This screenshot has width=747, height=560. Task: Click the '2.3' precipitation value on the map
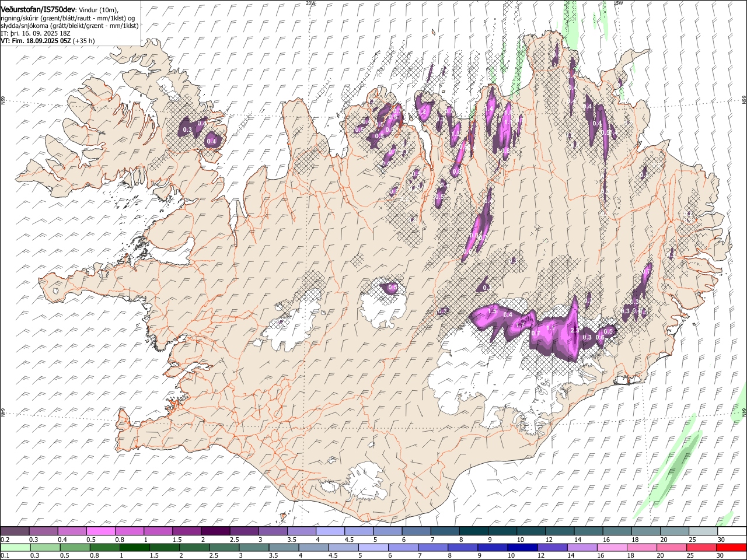click(x=574, y=331)
